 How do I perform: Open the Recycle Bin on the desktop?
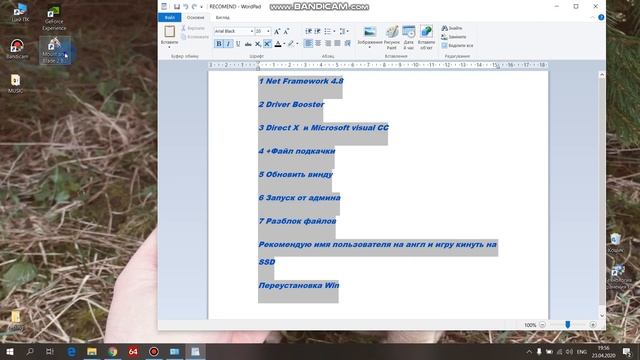[x=616, y=242]
